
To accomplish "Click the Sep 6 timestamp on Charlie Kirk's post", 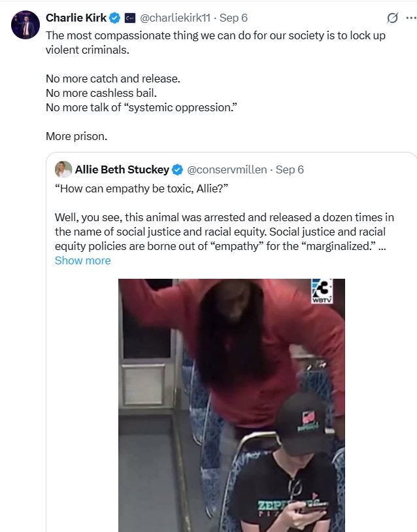I will (x=233, y=18).
